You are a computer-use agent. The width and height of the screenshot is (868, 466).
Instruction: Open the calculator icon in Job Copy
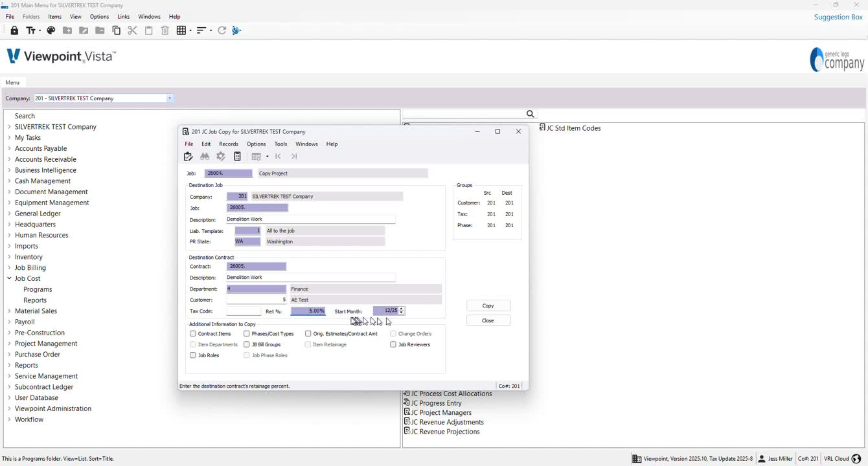point(238,156)
